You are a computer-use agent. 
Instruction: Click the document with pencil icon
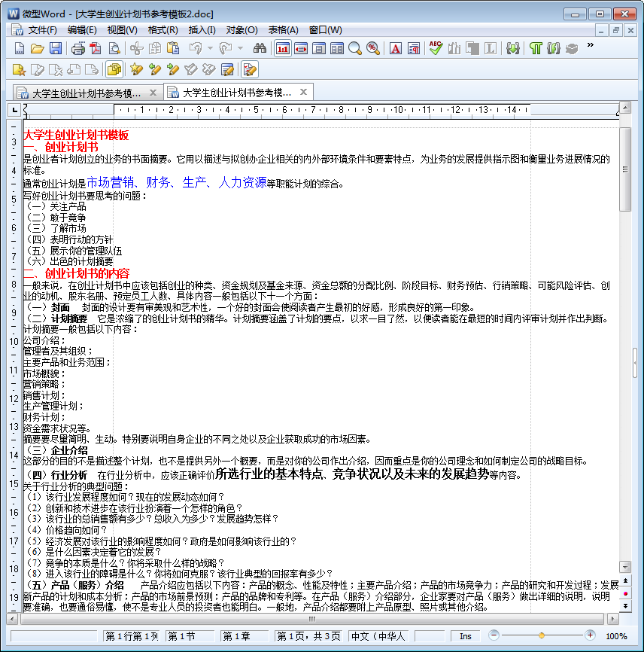[x=227, y=69]
